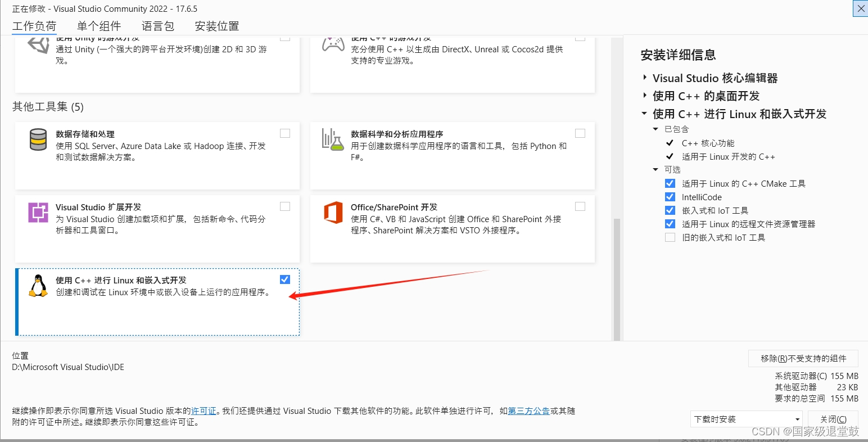Screen dimensions: 868x442
Task: Click the C++ 核心功能 included item
Action: coord(708,143)
